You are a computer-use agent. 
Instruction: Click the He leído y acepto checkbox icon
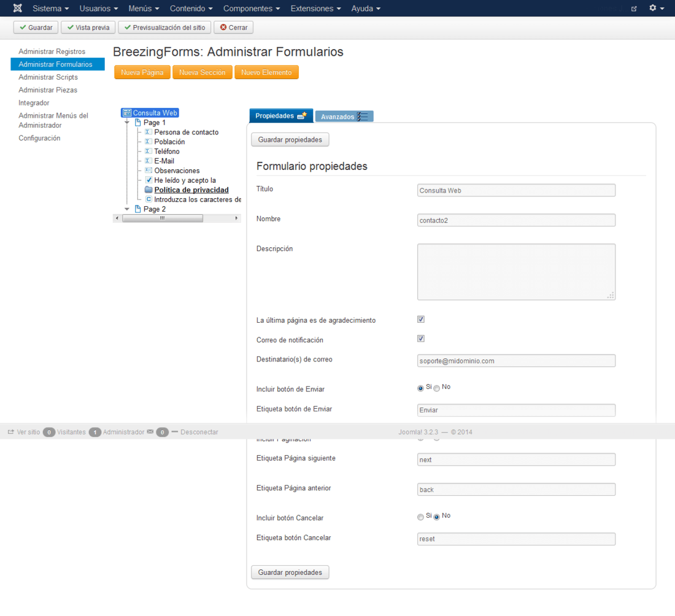(x=148, y=180)
